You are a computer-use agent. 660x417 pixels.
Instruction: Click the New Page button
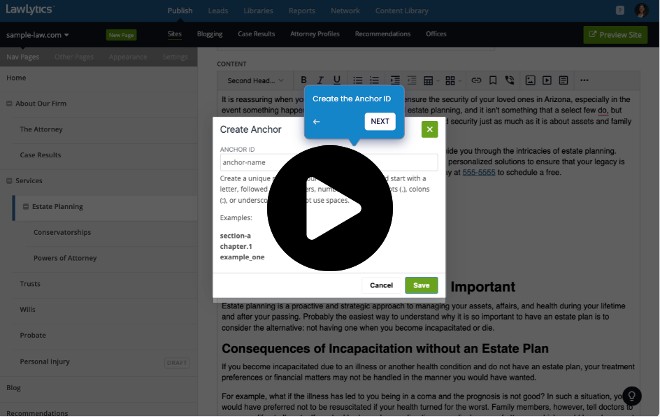(121, 35)
